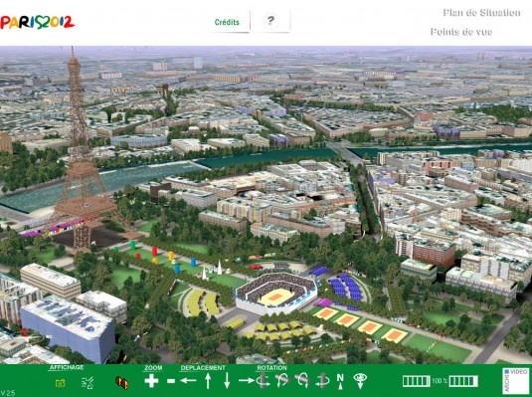532x397 pixels.
Task: Expand the Points de vue menu
Action: (461, 32)
